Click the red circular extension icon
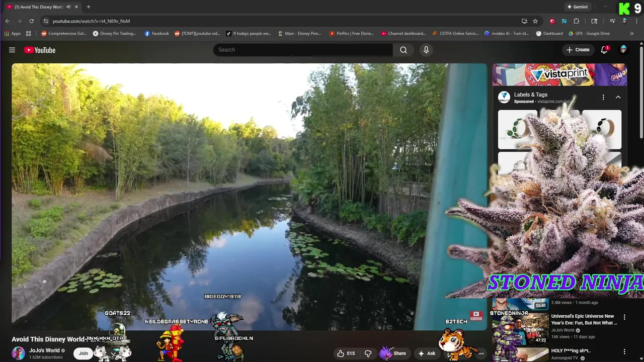This screenshot has width=644, height=362. point(552,21)
